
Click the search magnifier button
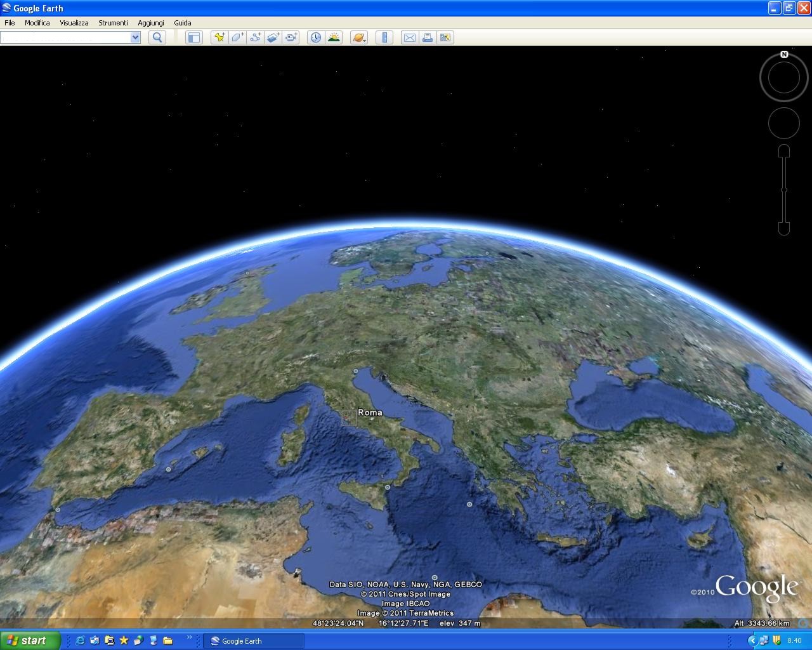click(157, 37)
